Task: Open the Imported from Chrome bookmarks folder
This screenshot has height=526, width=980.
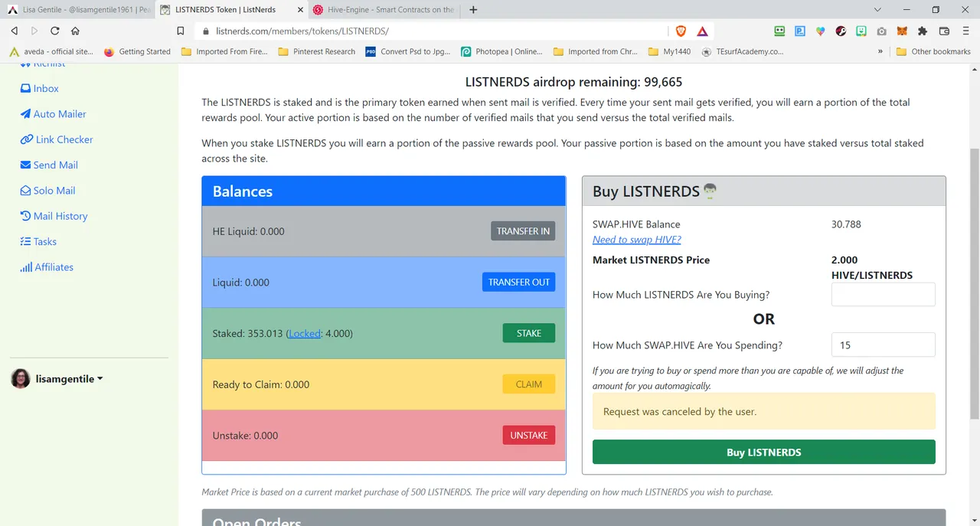Action: pyautogui.click(x=596, y=51)
